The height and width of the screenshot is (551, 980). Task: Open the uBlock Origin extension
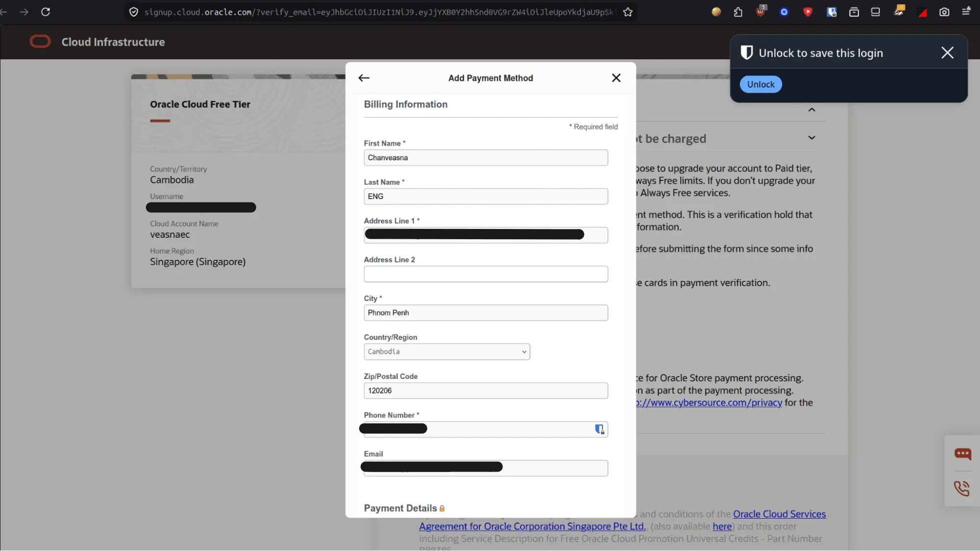point(761,11)
